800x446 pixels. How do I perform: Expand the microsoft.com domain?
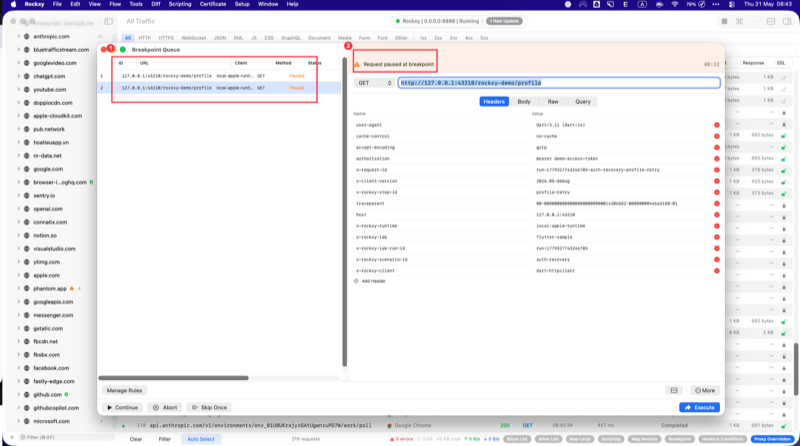tap(19, 421)
